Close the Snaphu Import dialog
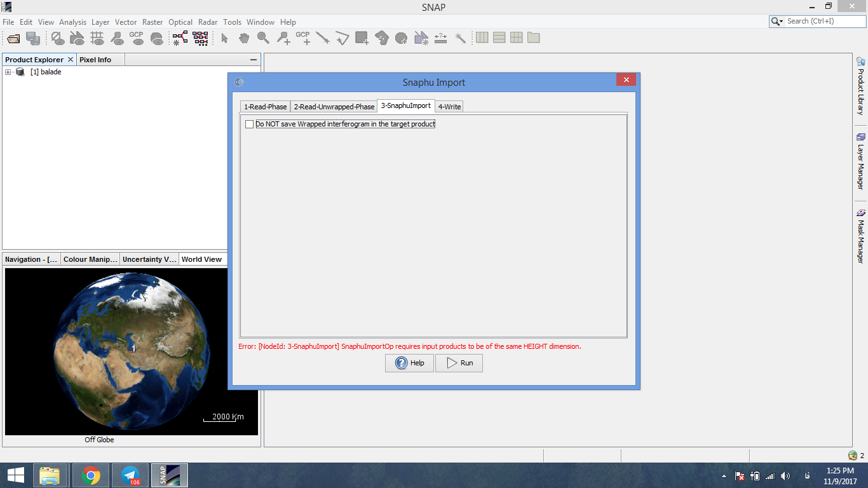Image resolution: width=868 pixels, height=488 pixels. (x=626, y=80)
